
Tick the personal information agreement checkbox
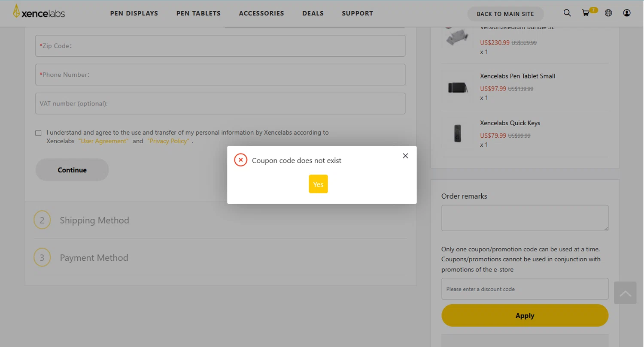(39, 133)
